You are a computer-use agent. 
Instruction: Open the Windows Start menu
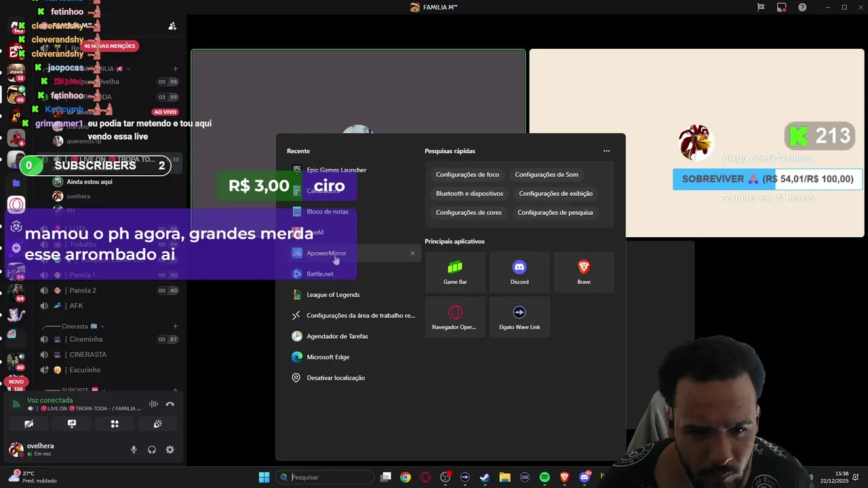click(x=264, y=477)
